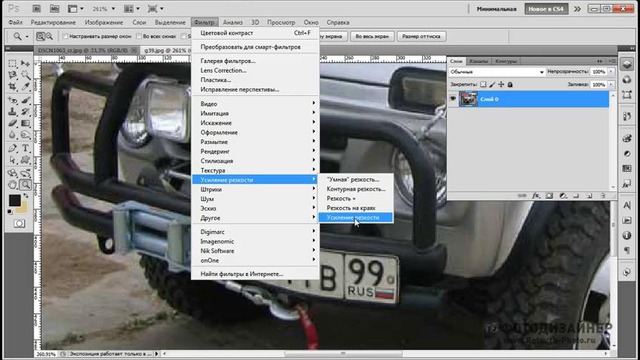Select the Spot Healing Brush tool

[x=13, y=100]
